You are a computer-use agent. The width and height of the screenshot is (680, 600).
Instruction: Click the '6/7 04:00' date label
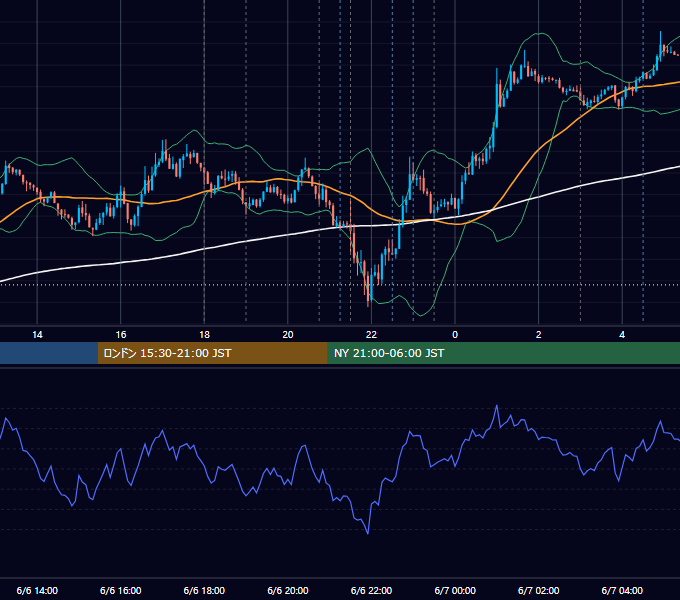point(622,590)
